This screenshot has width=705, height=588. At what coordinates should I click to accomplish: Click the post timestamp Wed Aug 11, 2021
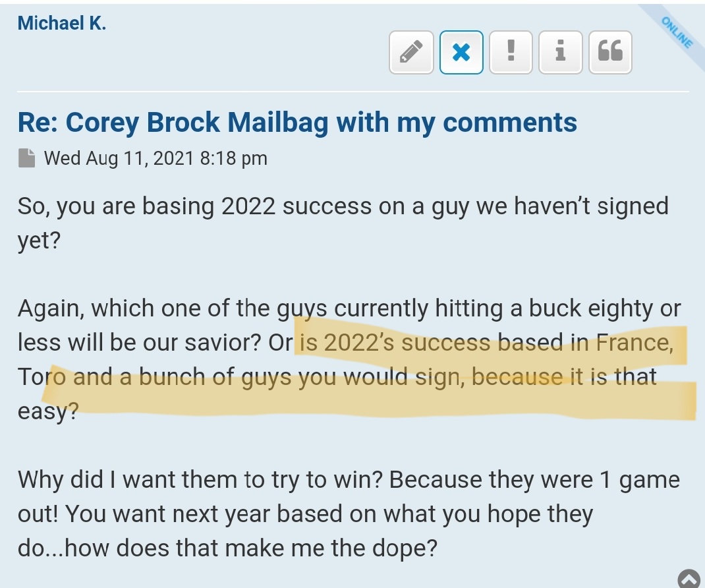click(155, 158)
